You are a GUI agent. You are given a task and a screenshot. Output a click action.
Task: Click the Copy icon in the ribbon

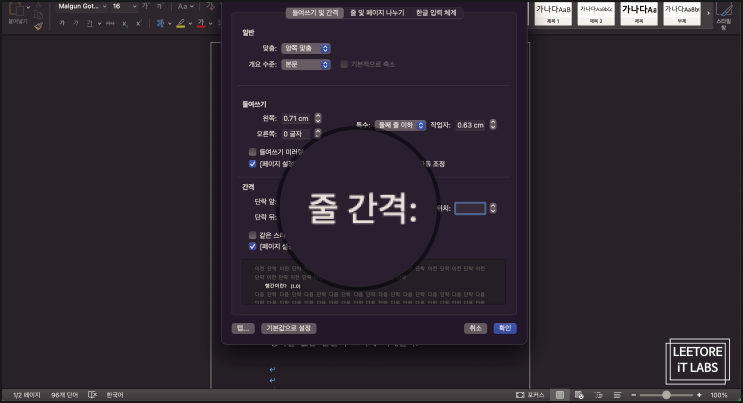(38, 15)
